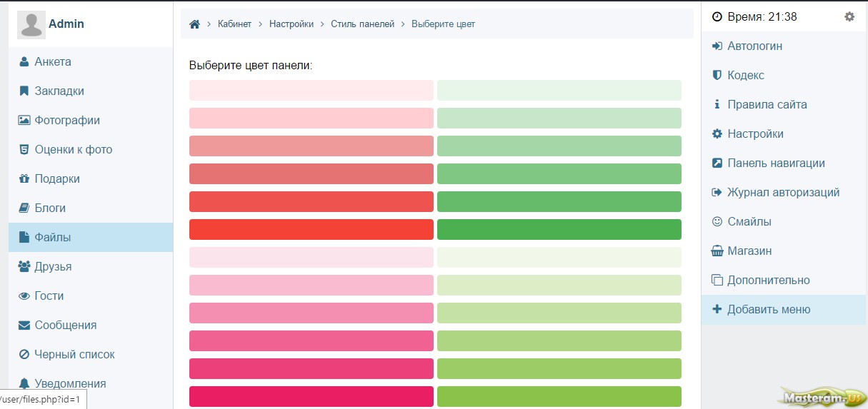Click the bookmark icon beside Закладки
Image resolution: width=868 pixels, height=409 pixels.
pyautogui.click(x=24, y=91)
